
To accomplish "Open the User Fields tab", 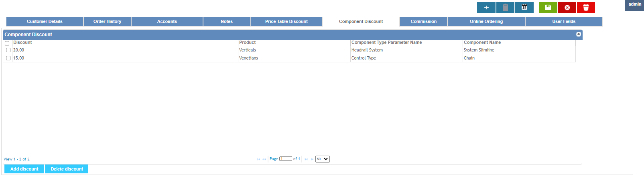I will pos(564,22).
